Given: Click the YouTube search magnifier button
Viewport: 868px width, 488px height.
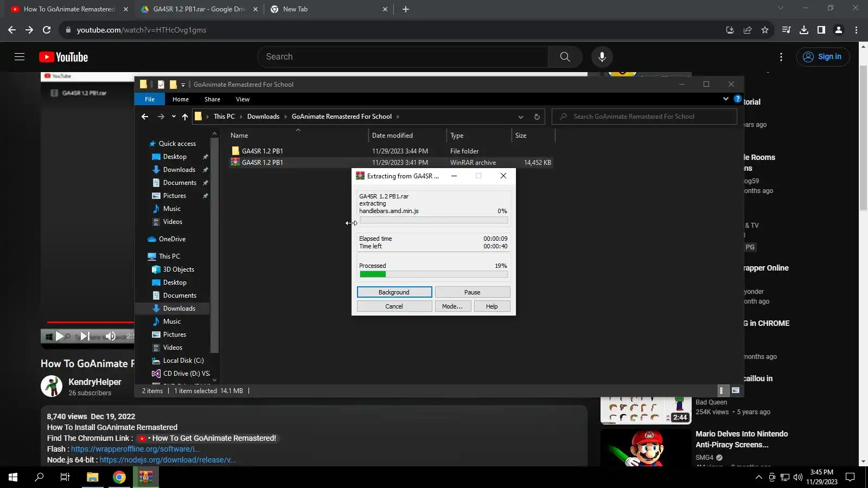Looking at the screenshot, I should 565,57.
